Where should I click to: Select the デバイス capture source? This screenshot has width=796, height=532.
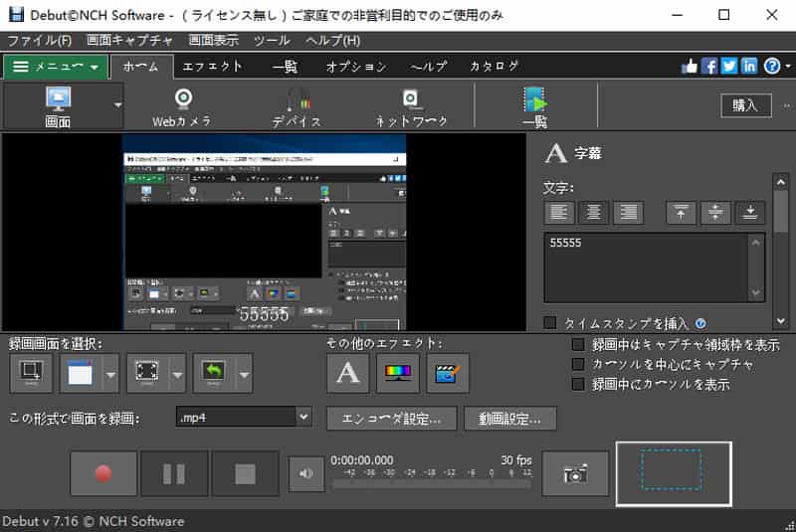click(297, 106)
